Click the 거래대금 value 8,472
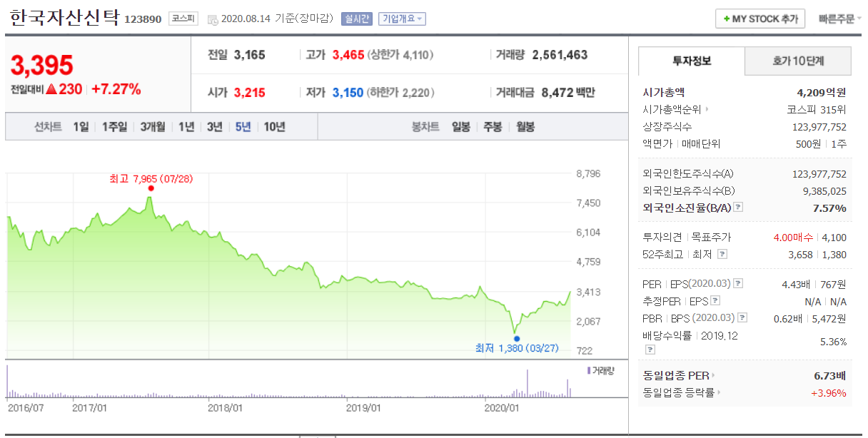The image size is (868, 438). 557,93
